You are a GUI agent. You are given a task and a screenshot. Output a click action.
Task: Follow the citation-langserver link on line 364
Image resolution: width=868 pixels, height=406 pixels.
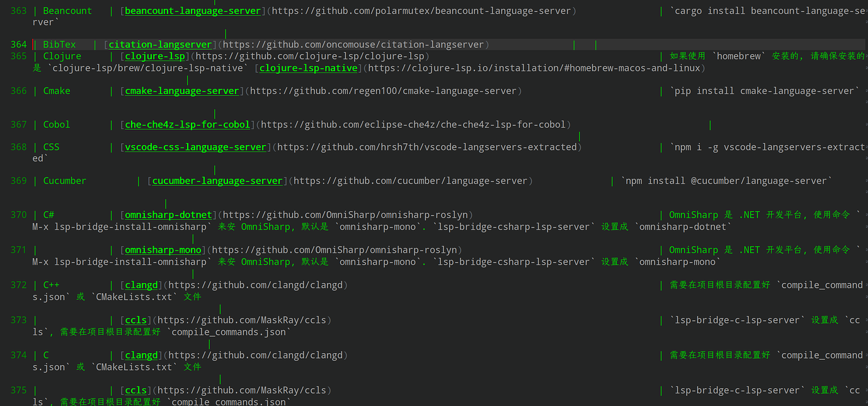159,44
